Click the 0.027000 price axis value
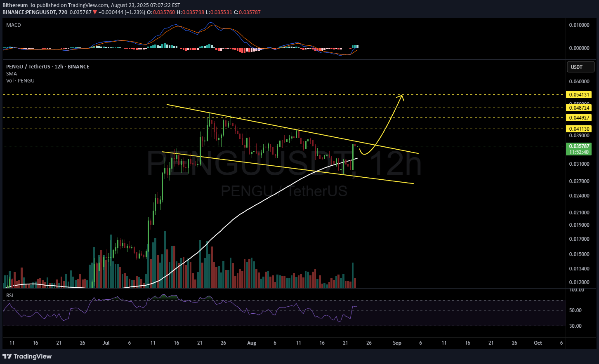The width and height of the screenshot is (599, 364). [579, 181]
